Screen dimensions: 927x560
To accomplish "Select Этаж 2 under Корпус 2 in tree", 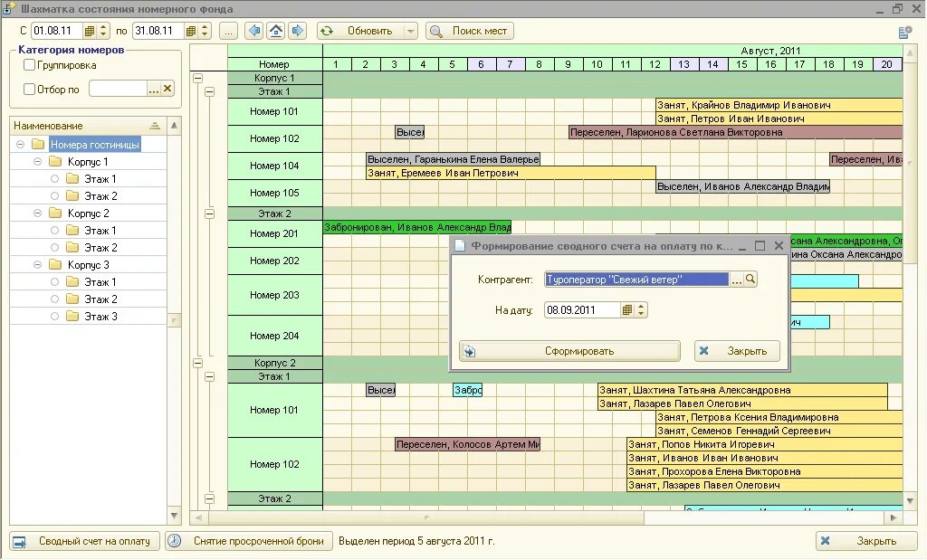I will pos(100,248).
